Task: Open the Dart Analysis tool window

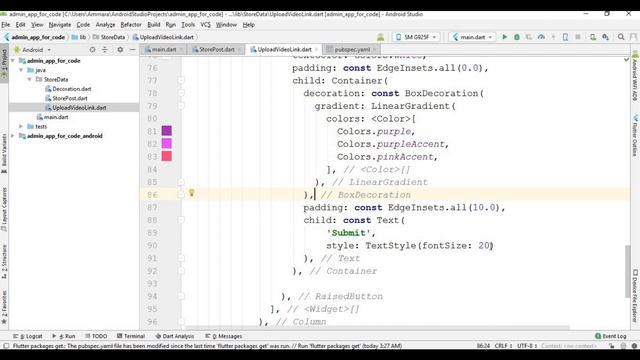Action: point(175,336)
